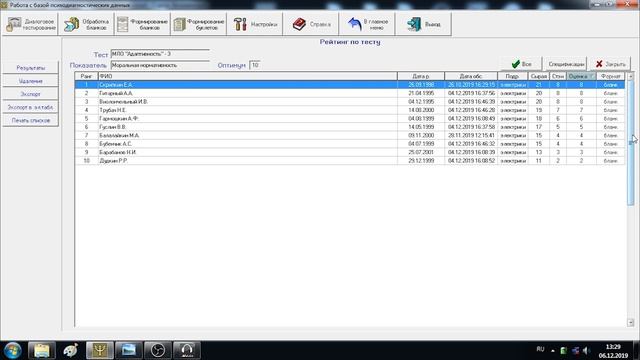Sort by the Стэн column header
The height and width of the screenshot is (360, 640).
pos(558,76)
